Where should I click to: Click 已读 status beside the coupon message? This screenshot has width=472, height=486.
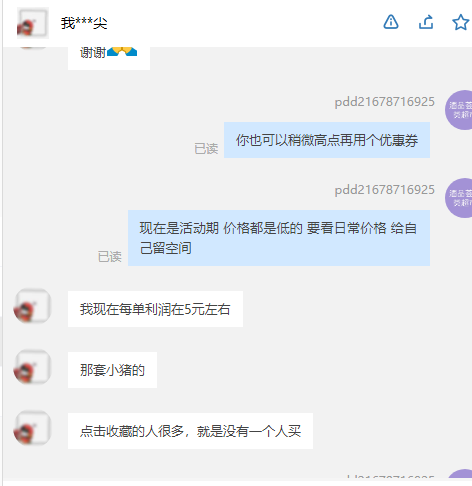pyautogui.click(x=206, y=149)
